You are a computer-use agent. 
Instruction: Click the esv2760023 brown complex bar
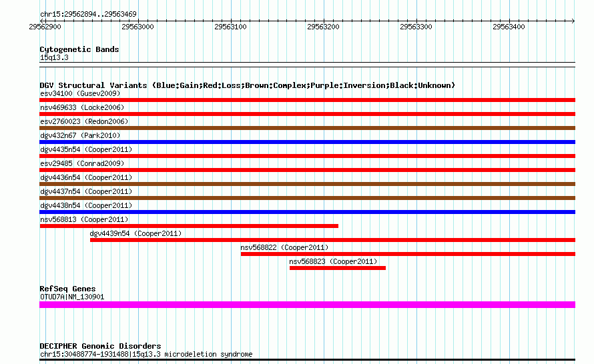pos(307,128)
